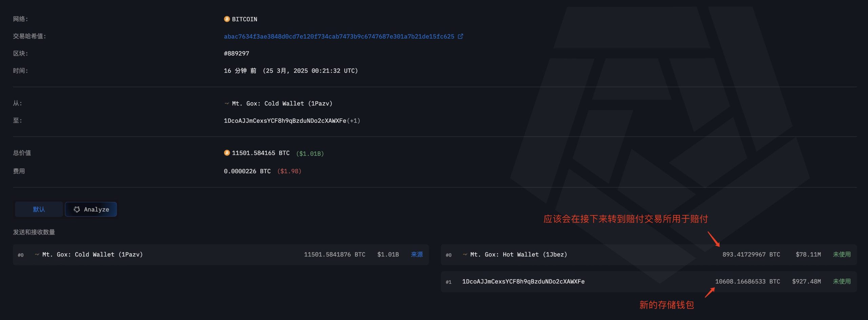Image resolution: width=868 pixels, height=320 pixels.
Task: Switch to the Analyze tab
Action: [x=91, y=209]
